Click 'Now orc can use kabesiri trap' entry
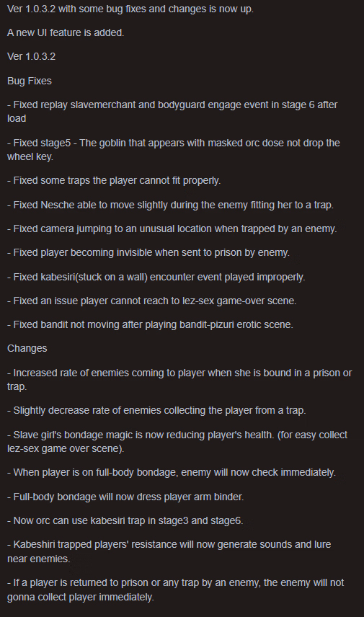The width and height of the screenshot is (364, 617). pos(125,520)
